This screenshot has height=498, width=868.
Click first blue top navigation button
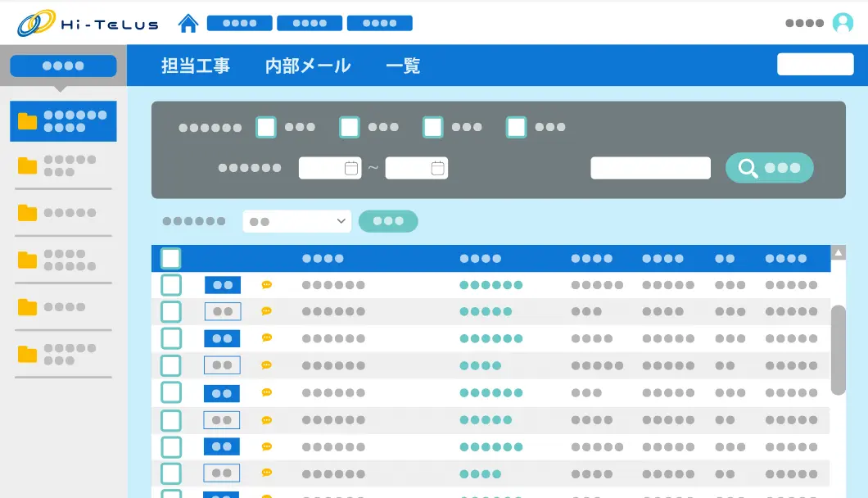[240, 23]
